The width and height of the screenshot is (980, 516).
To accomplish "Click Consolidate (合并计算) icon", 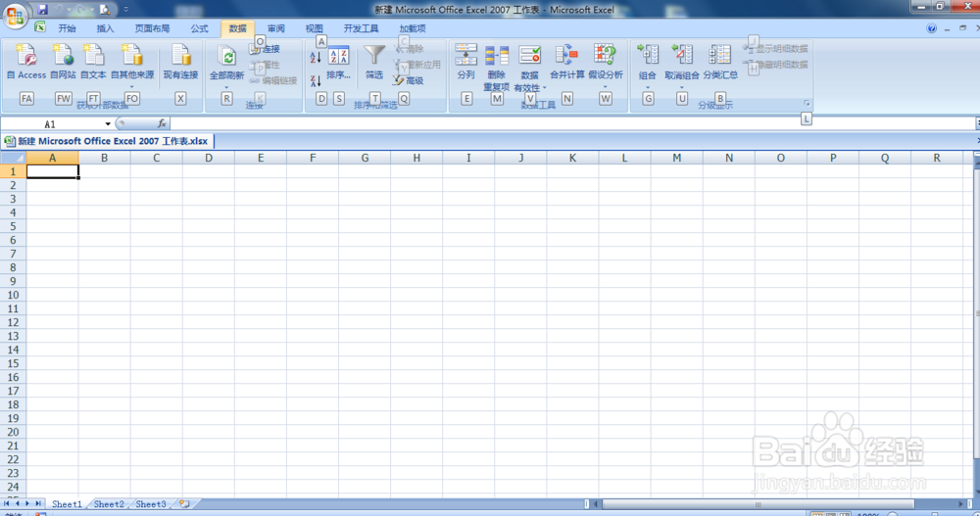I will tap(566, 55).
